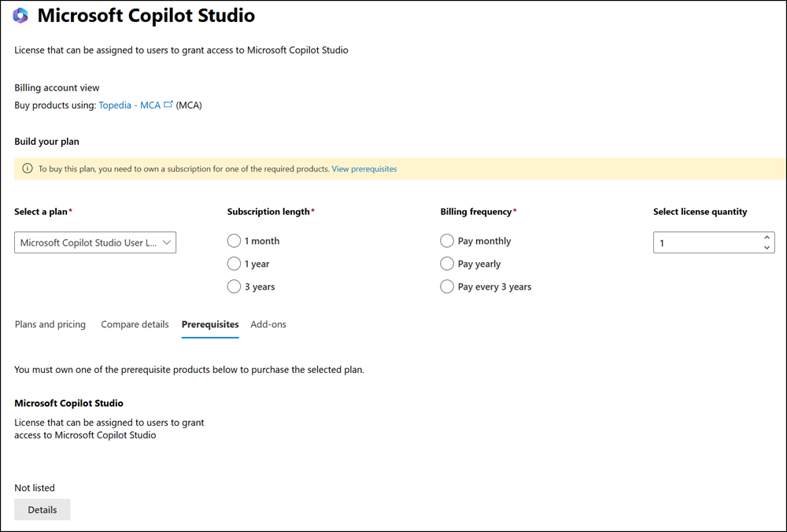Click the 'Build your plan' heading

[x=46, y=142]
